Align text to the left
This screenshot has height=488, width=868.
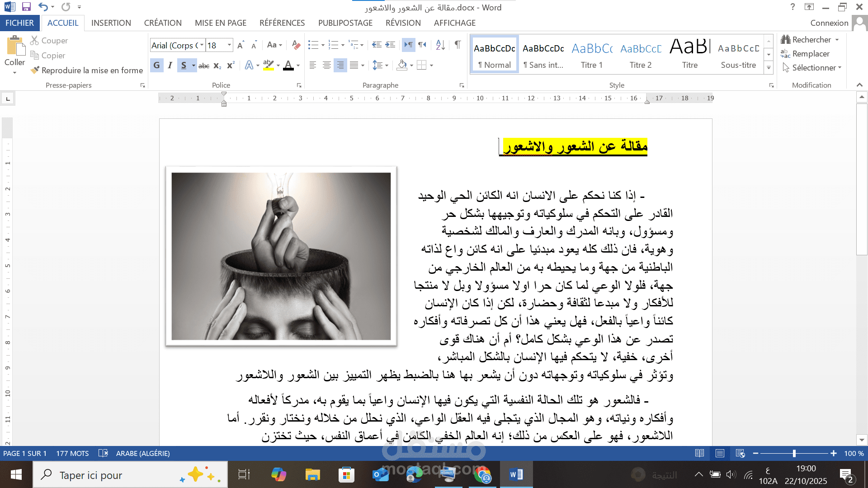click(313, 66)
